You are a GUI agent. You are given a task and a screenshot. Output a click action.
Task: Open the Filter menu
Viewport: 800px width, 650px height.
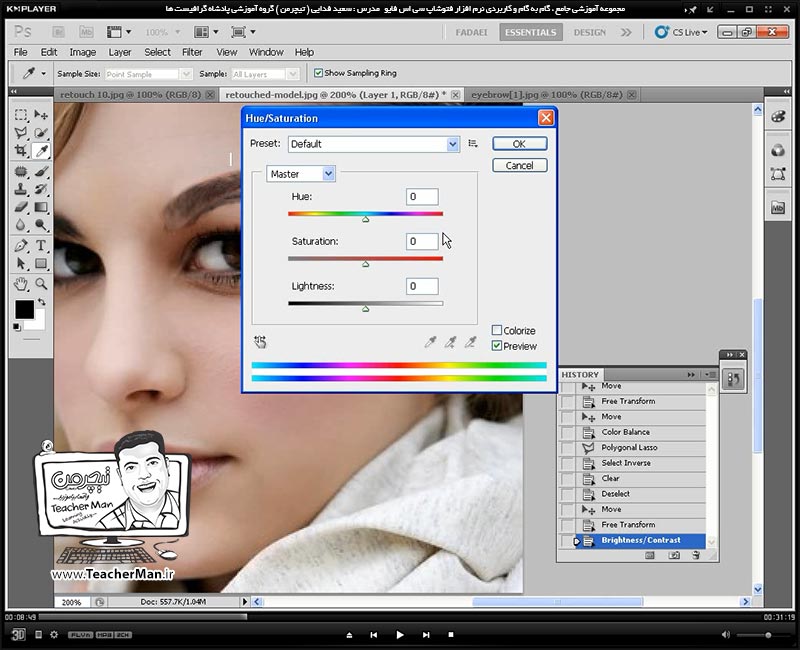(192, 52)
